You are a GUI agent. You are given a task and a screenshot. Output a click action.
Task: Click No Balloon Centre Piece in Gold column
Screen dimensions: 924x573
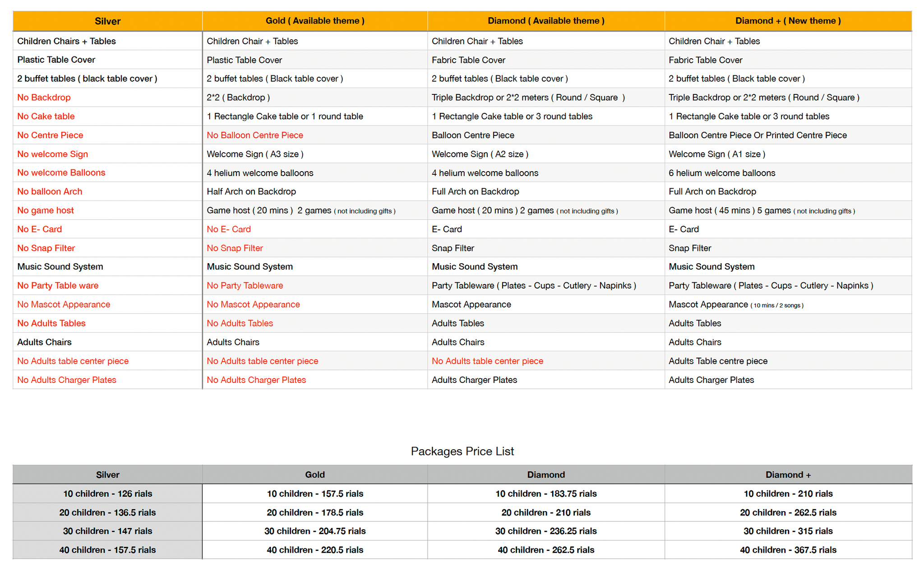pyautogui.click(x=254, y=135)
